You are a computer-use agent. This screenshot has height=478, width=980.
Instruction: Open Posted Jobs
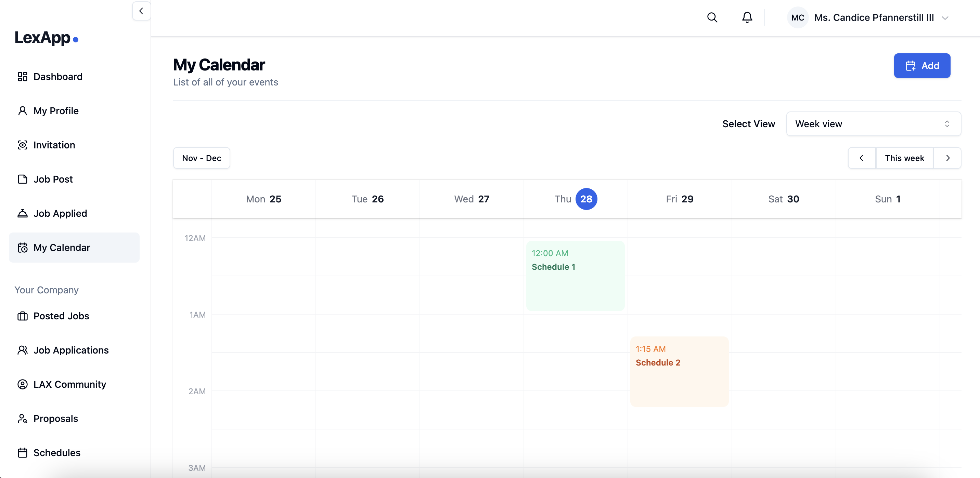(x=74, y=316)
